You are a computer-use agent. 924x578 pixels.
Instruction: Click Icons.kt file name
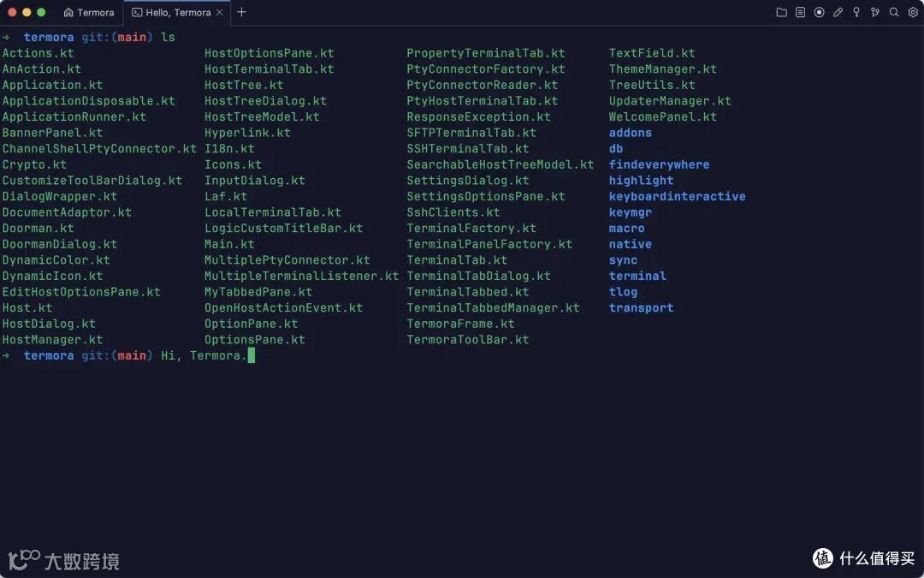tap(234, 164)
